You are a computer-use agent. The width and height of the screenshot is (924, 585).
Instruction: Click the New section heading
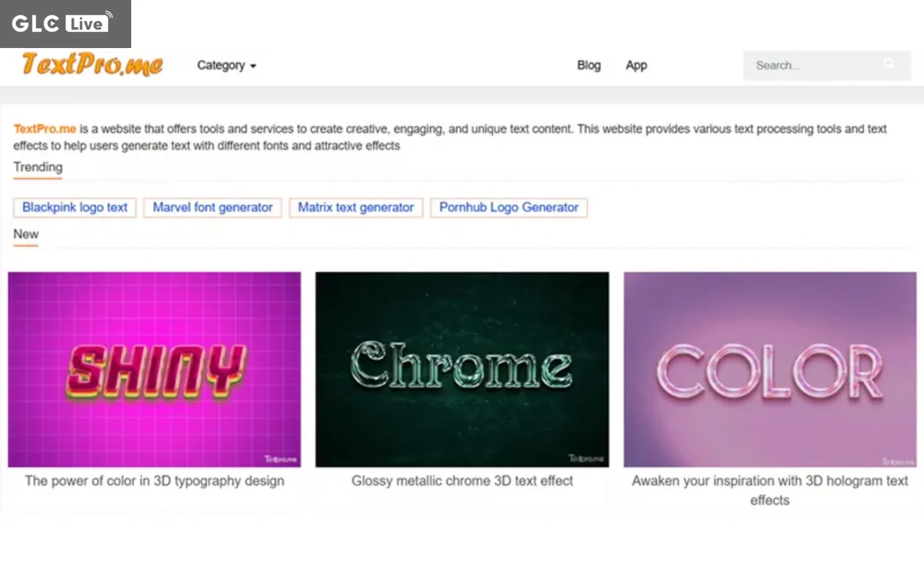click(26, 234)
